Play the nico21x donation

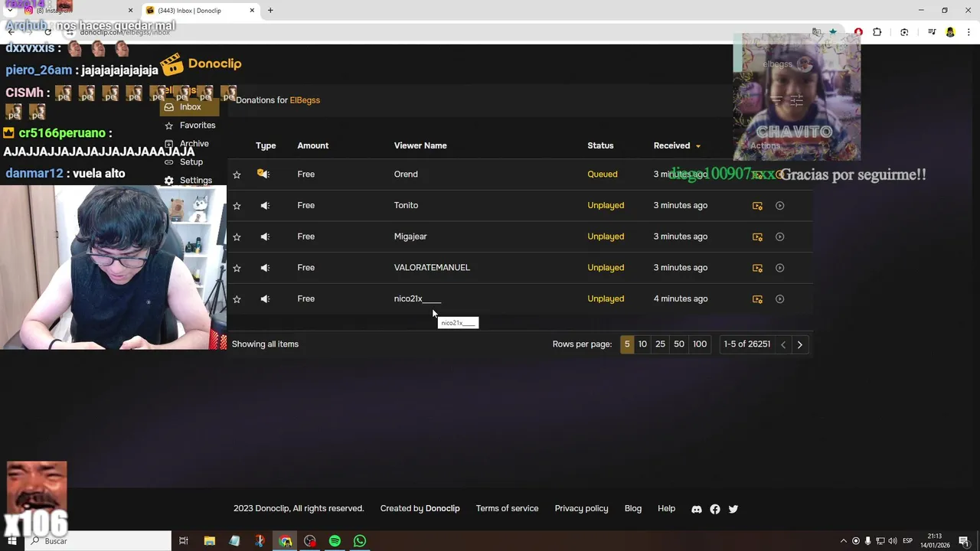tap(779, 298)
